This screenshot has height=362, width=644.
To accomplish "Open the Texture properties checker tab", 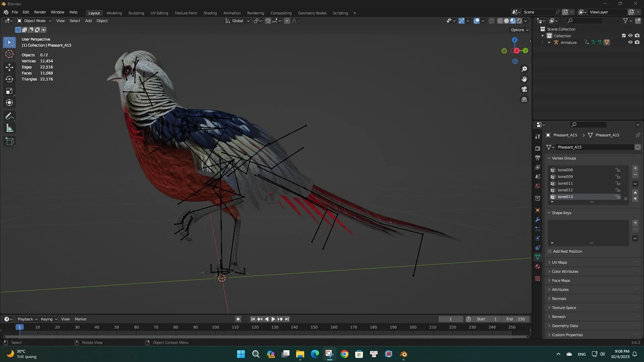I will [x=538, y=279].
